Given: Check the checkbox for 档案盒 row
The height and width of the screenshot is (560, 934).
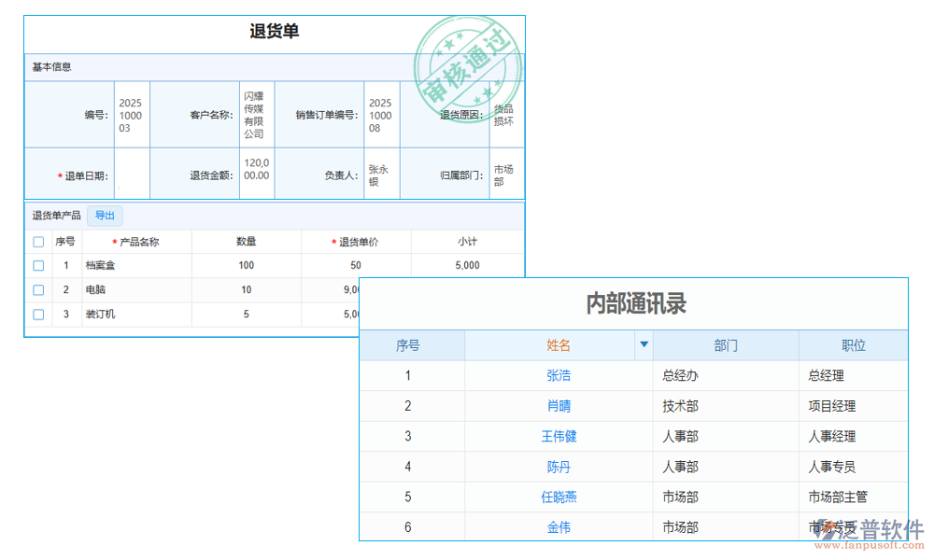Looking at the screenshot, I should pos(38,265).
